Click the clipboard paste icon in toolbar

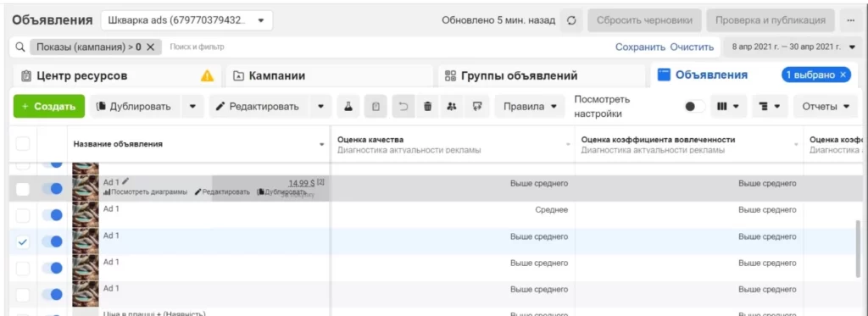376,106
